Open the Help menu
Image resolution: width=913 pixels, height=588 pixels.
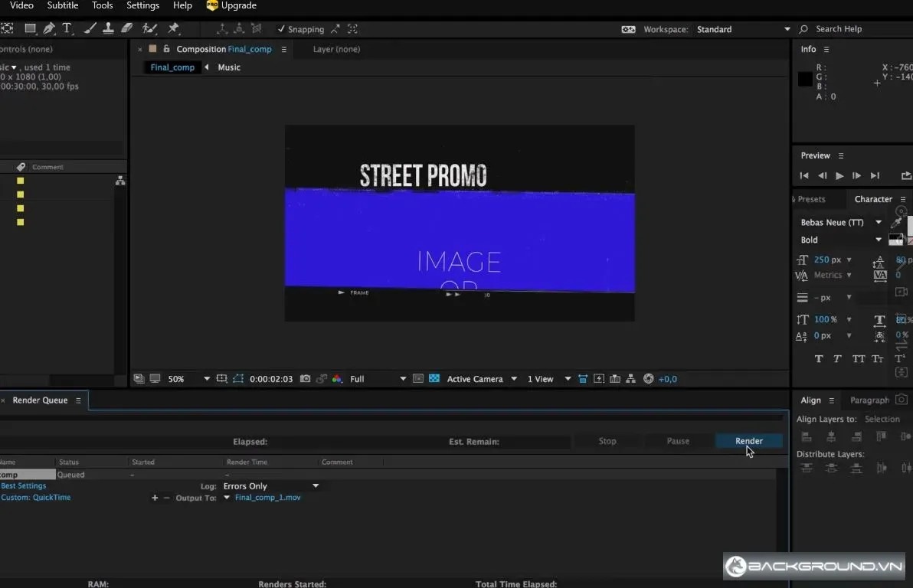click(x=182, y=5)
